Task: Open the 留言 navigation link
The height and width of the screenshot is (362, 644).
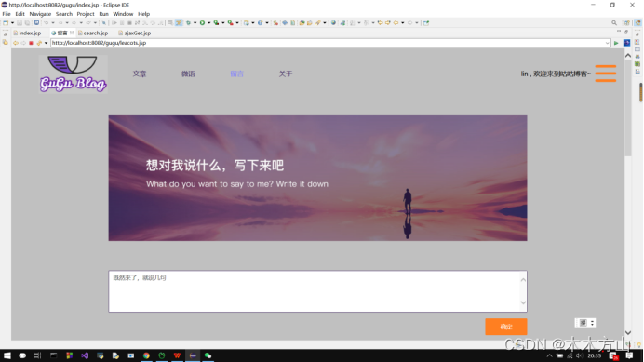Action: (x=237, y=74)
